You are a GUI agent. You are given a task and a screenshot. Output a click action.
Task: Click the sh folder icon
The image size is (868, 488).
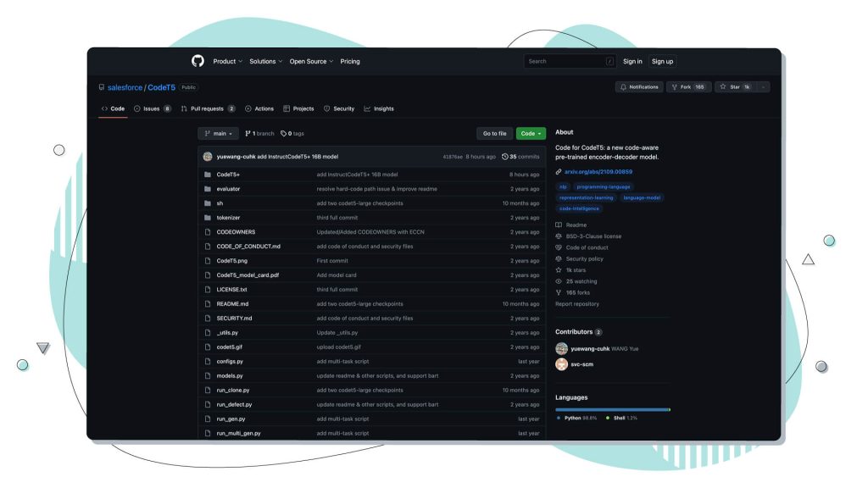[x=208, y=203]
